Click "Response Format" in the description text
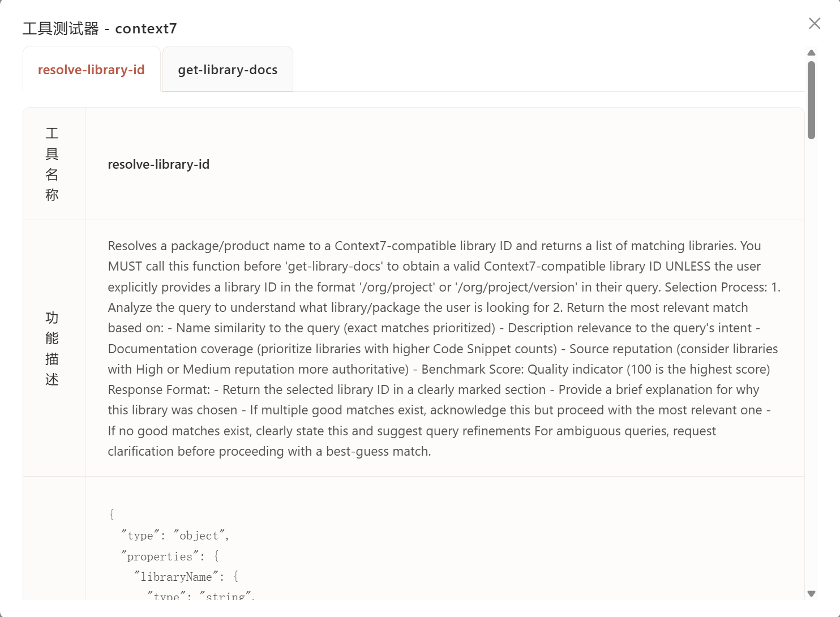Screen dimensions: 840x617 (x=158, y=389)
